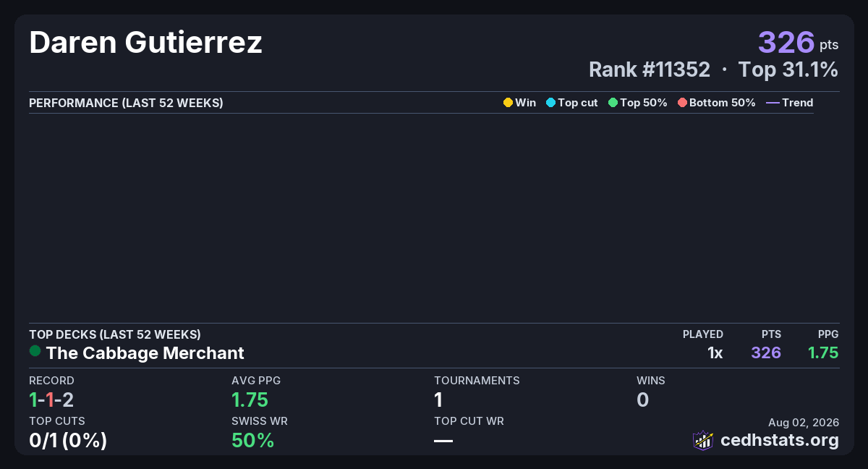Click the Swiss WR 50% value
This screenshot has height=469, width=868.
click(252, 440)
